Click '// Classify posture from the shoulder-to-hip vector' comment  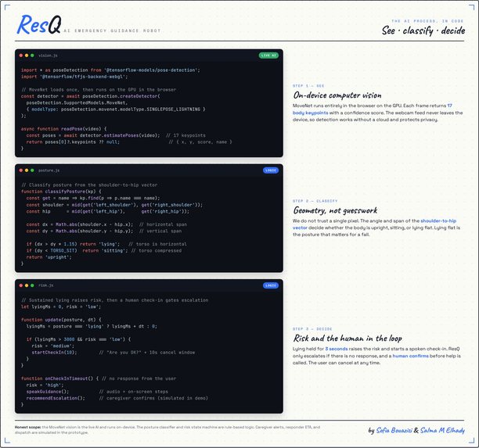click(89, 185)
